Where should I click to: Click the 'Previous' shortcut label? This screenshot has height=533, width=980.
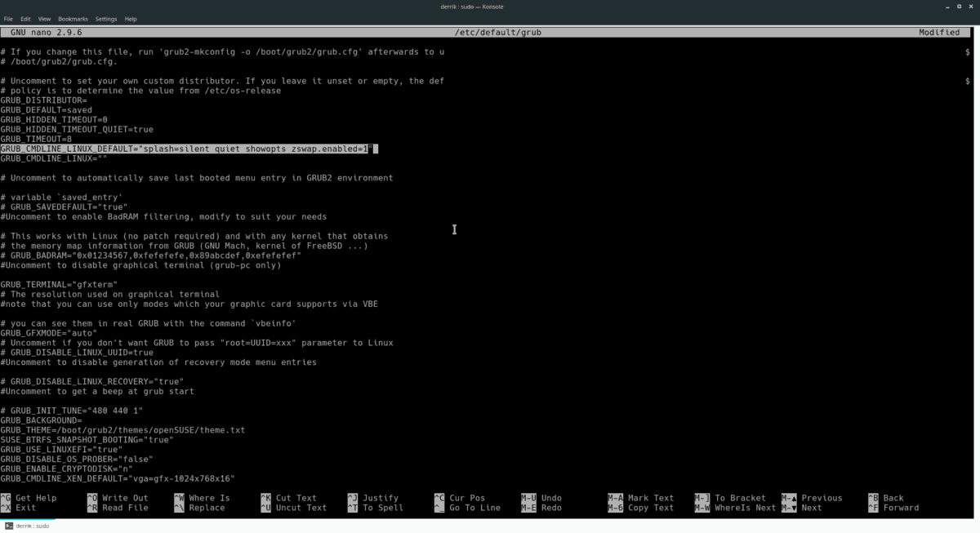tap(822, 498)
